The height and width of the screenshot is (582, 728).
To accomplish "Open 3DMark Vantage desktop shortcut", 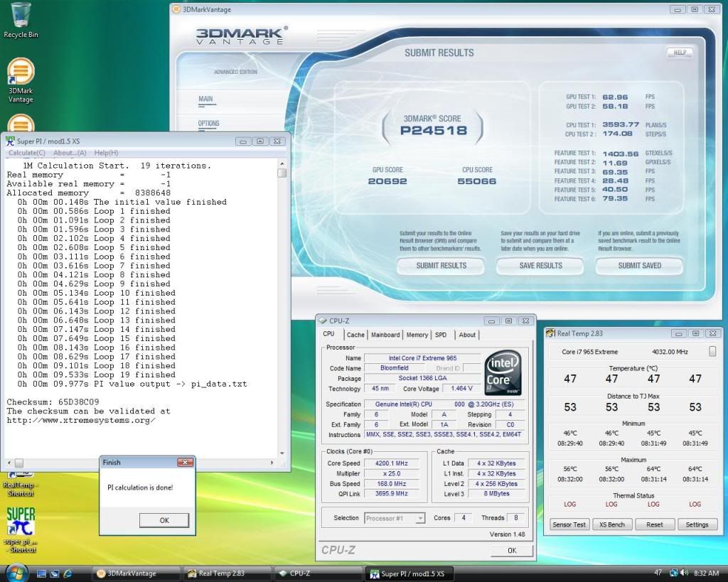I will coord(21,81).
